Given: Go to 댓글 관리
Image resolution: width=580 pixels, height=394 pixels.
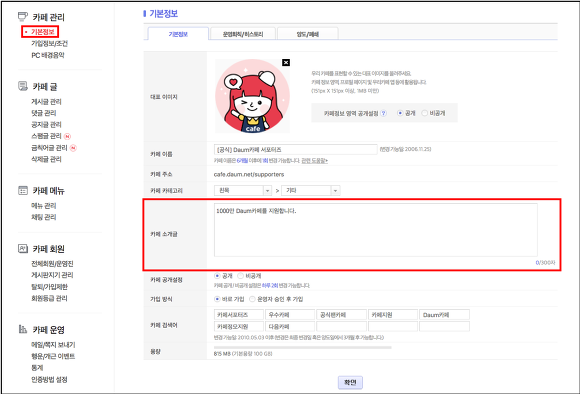Looking at the screenshot, I should 44,113.
